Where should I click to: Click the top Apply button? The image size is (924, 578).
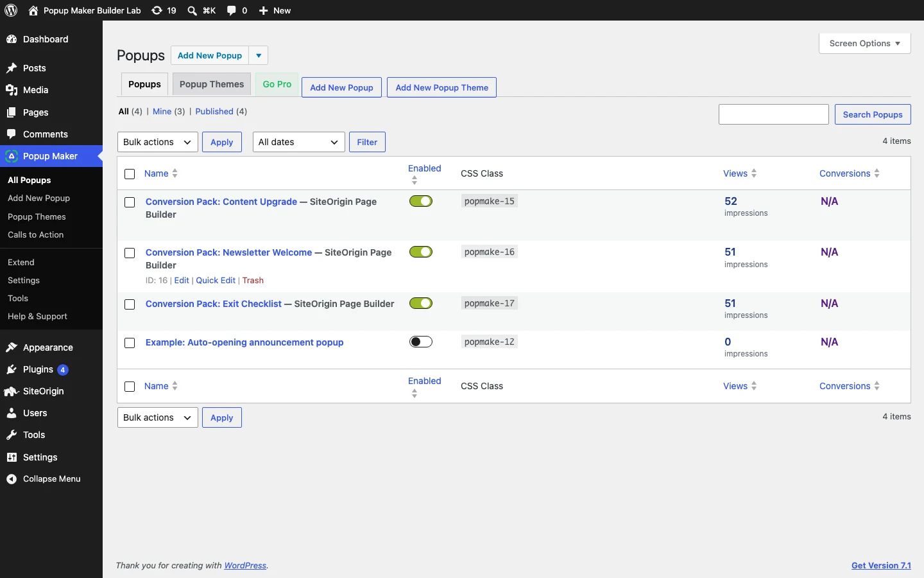pos(222,142)
